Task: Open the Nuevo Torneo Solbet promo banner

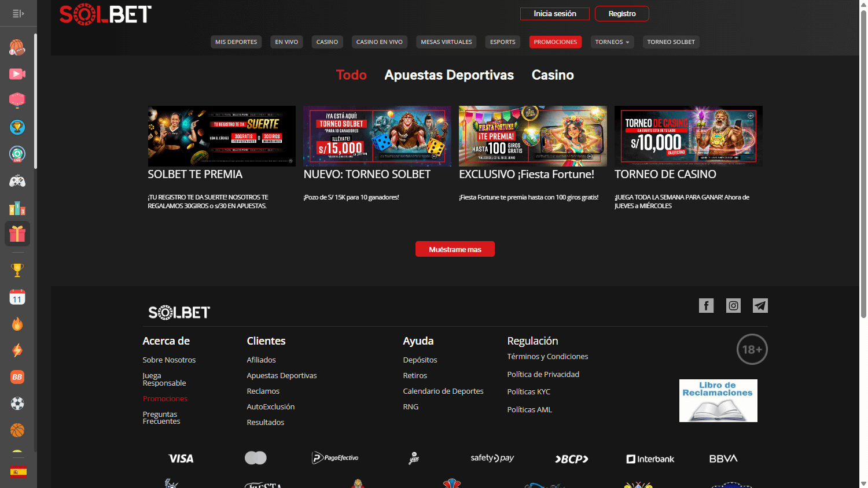Action: click(377, 136)
